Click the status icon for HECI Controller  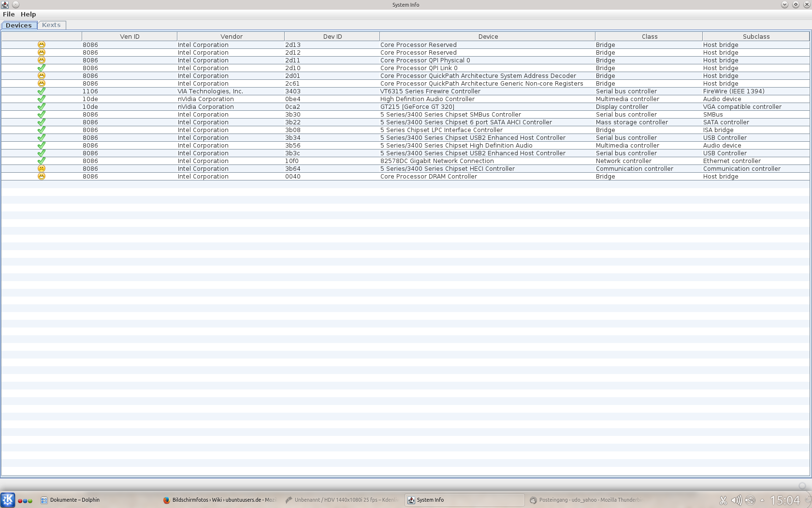coord(42,168)
